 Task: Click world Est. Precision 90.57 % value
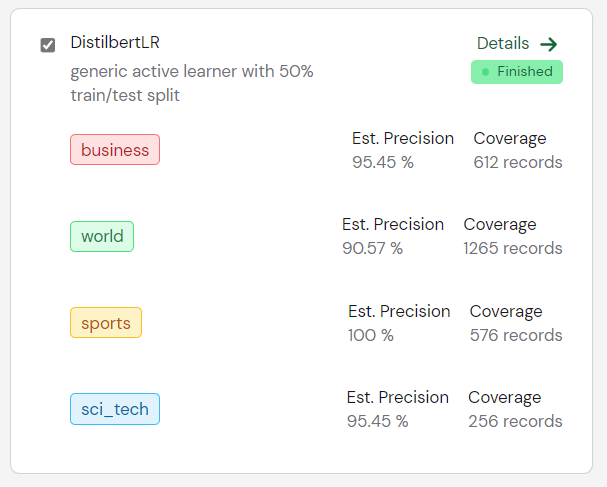pyautogui.click(x=372, y=248)
